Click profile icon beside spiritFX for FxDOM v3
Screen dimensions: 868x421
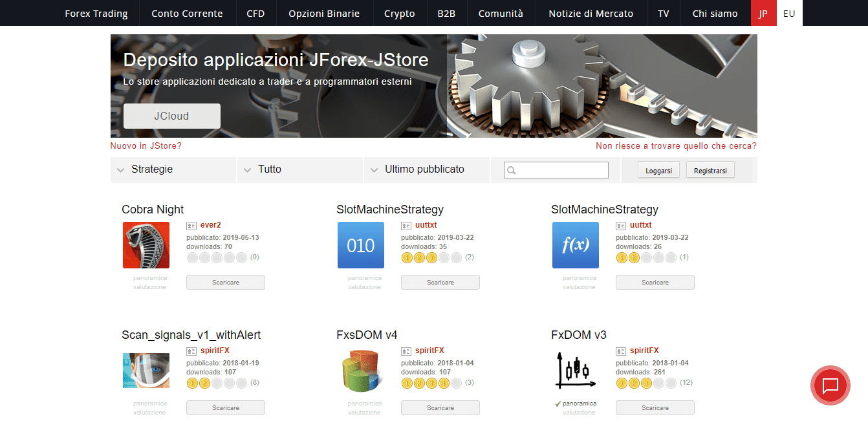(x=621, y=351)
